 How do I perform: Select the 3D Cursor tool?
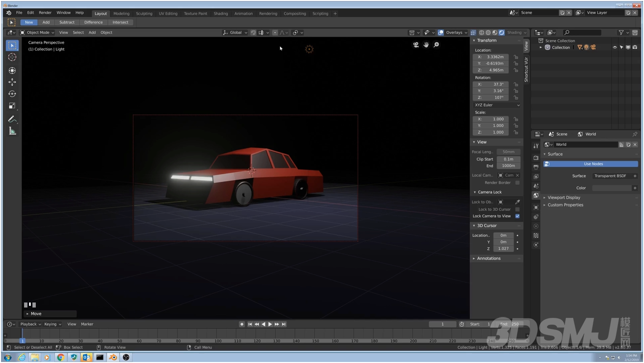12,57
